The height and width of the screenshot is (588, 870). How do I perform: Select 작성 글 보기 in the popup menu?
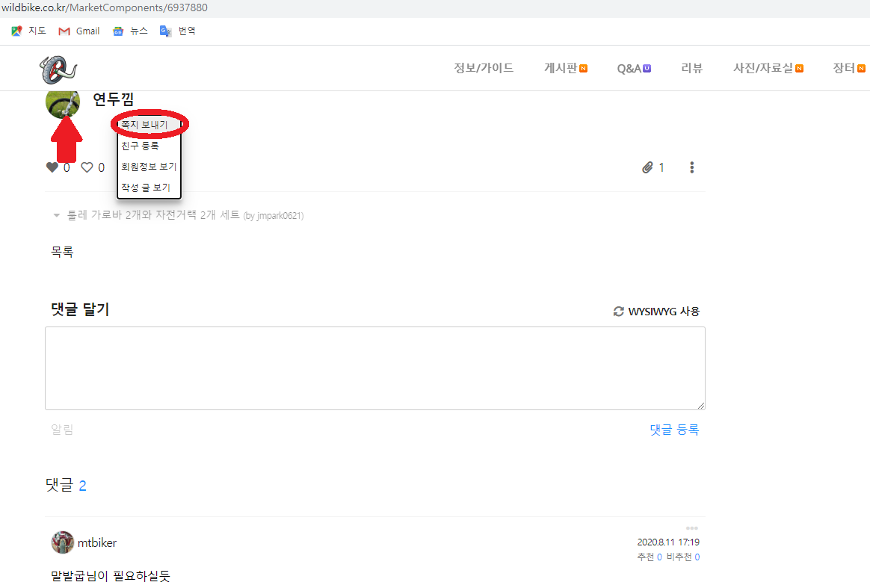click(x=146, y=188)
